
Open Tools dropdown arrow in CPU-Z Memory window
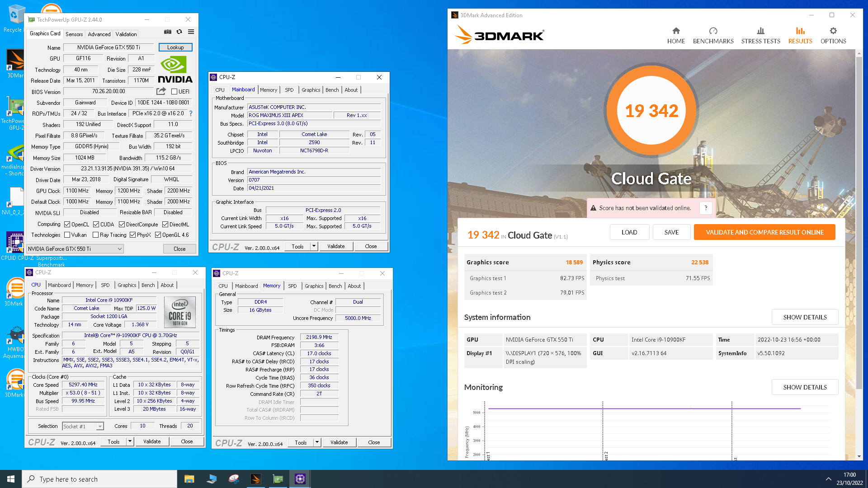coord(317,442)
